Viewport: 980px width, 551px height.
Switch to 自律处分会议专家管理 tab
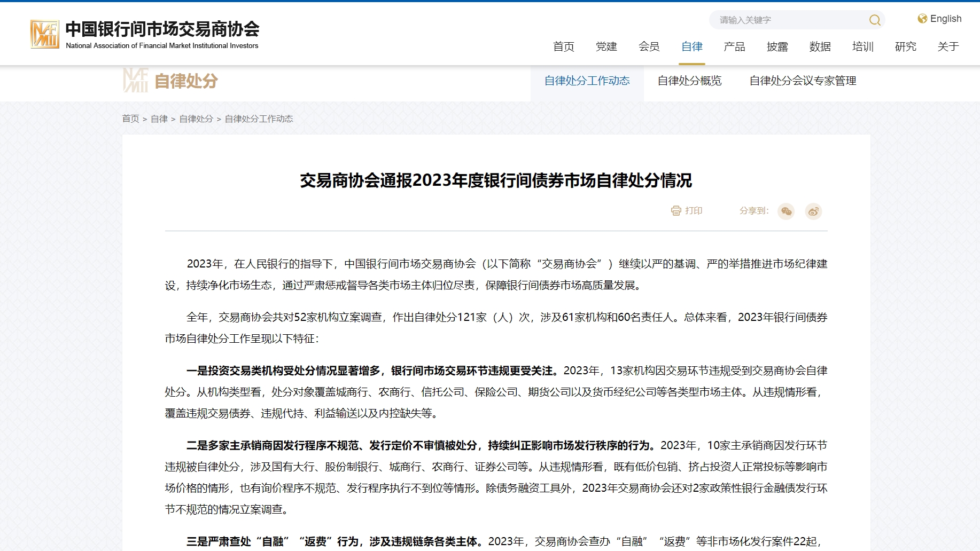pyautogui.click(x=803, y=81)
